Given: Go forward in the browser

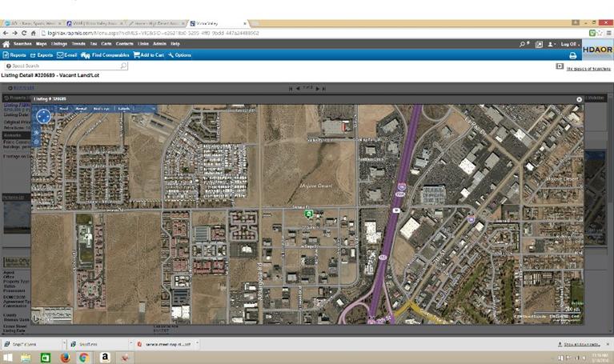Looking at the screenshot, I should pyautogui.click(x=14, y=34).
